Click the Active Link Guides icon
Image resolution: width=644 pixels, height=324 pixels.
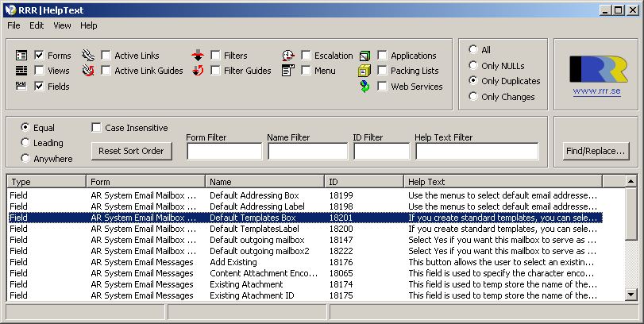tap(88, 71)
